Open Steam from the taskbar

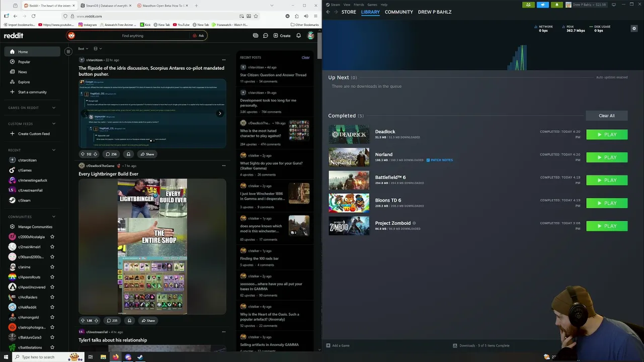(140, 357)
